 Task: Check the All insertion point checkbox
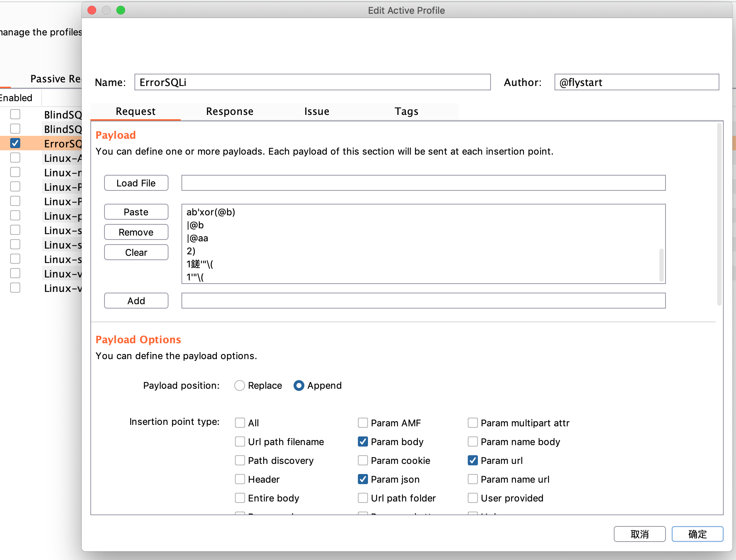tap(240, 423)
